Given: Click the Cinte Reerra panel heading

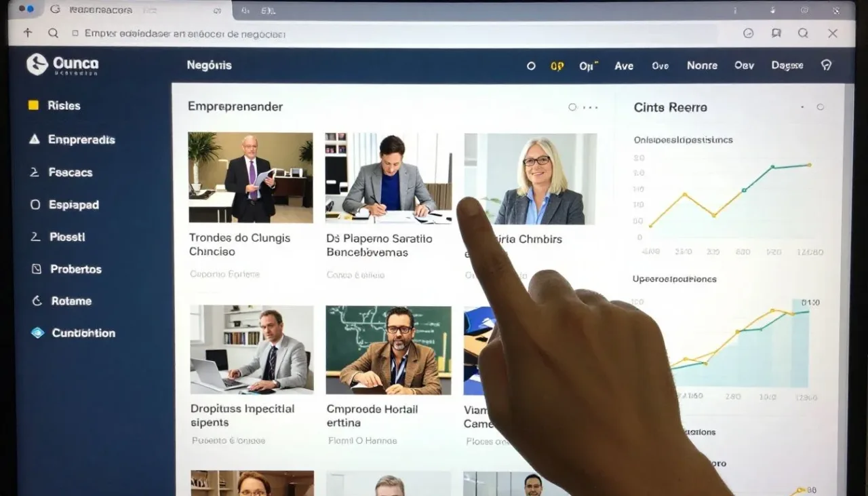Looking at the screenshot, I should (x=670, y=107).
